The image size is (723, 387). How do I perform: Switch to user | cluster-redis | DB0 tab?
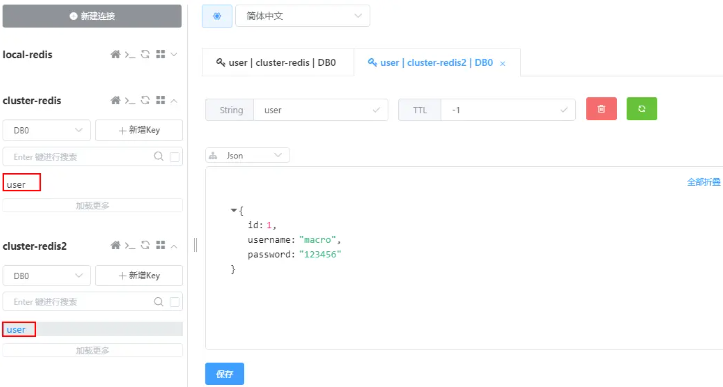(x=276, y=63)
